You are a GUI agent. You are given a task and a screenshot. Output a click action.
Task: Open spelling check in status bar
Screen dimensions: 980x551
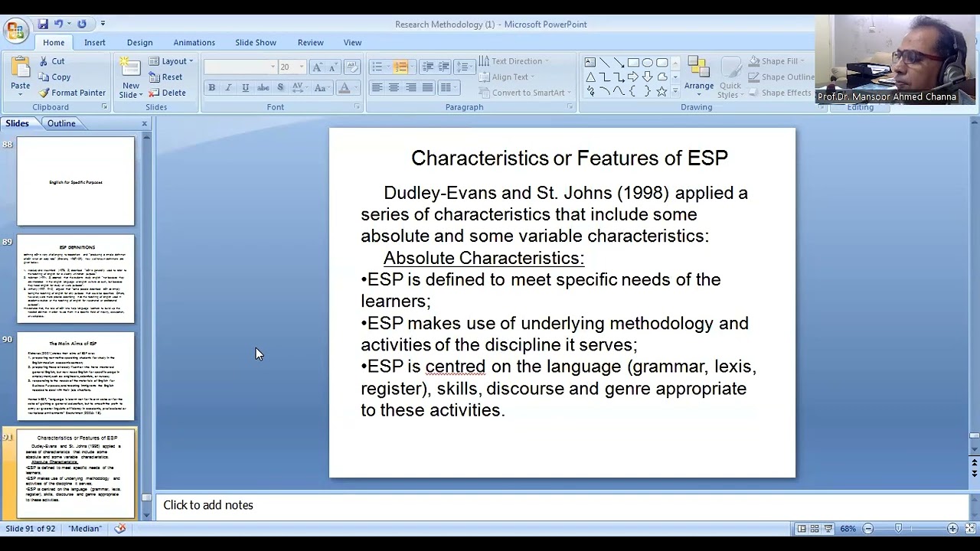[x=120, y=528]
